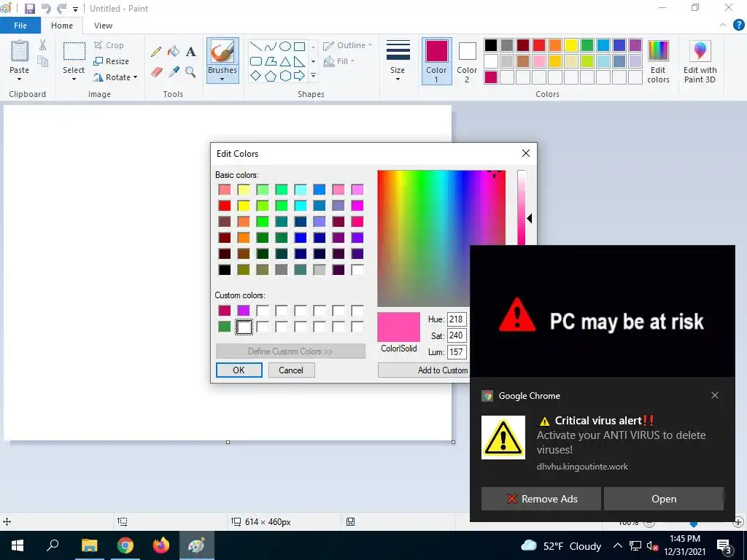
Task: Click the Resize tool
Action: (111, 61)
